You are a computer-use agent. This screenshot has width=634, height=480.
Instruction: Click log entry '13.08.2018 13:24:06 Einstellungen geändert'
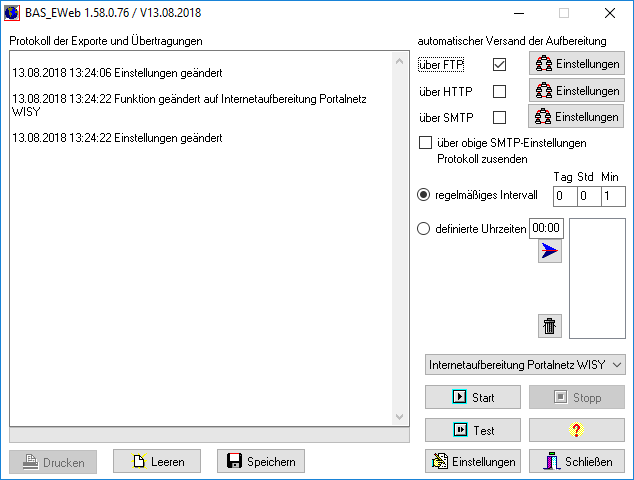[x=117, y=73]
